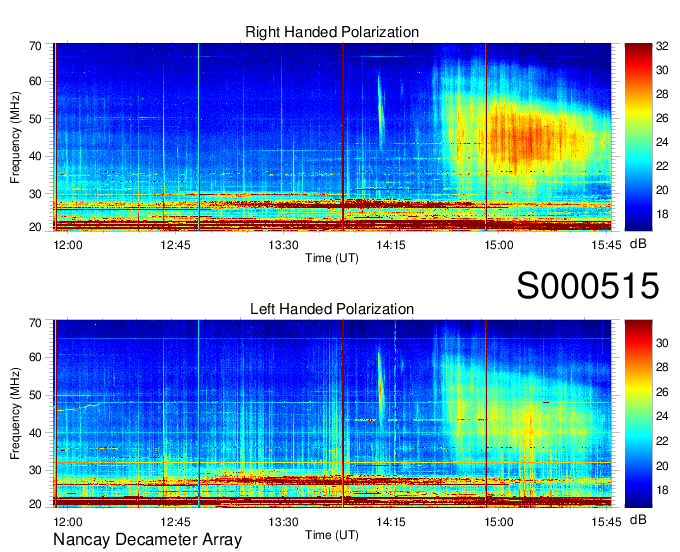Select the "S000515" identifier text

[588, 286]
